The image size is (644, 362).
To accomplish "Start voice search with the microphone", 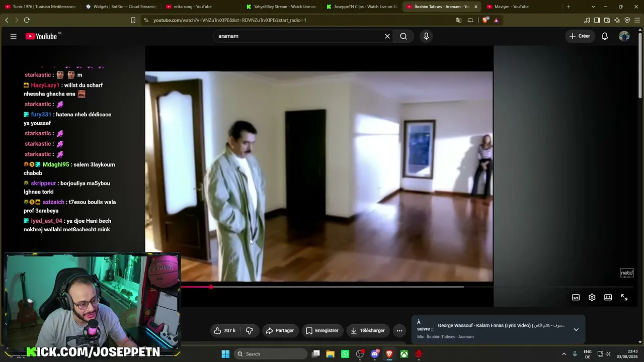I will [426, 36].
